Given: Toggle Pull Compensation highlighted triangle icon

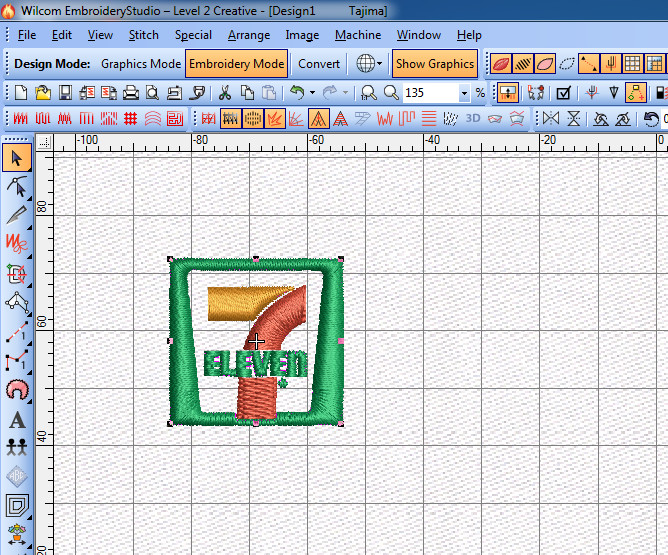Looking at the screenshot, I should pos(318,119).
